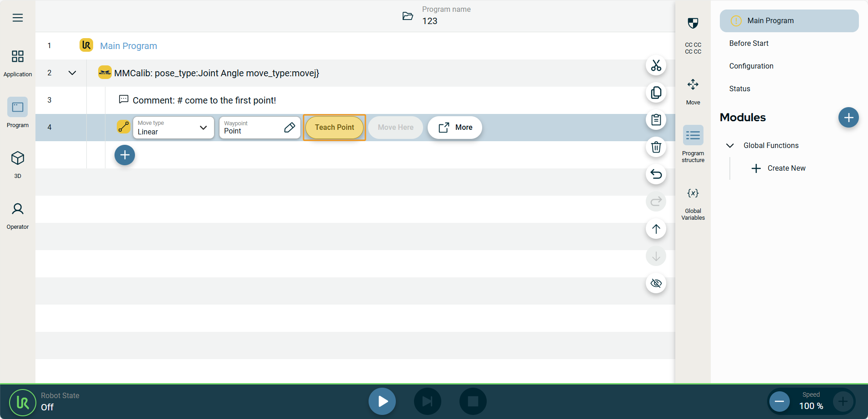The height and width of the screenshot is (419, 868).
Task: Paste node from clipboard
Action: [656, 120]
